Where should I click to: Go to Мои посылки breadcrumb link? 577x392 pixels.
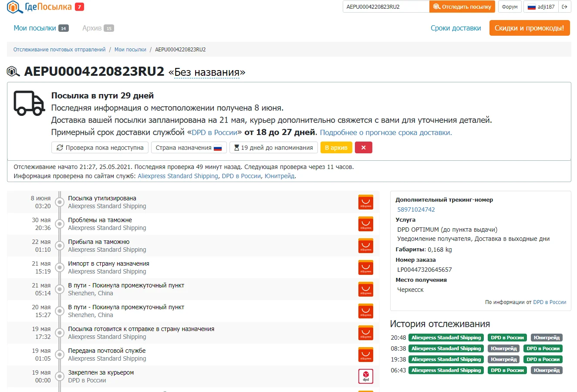[130, 50]
